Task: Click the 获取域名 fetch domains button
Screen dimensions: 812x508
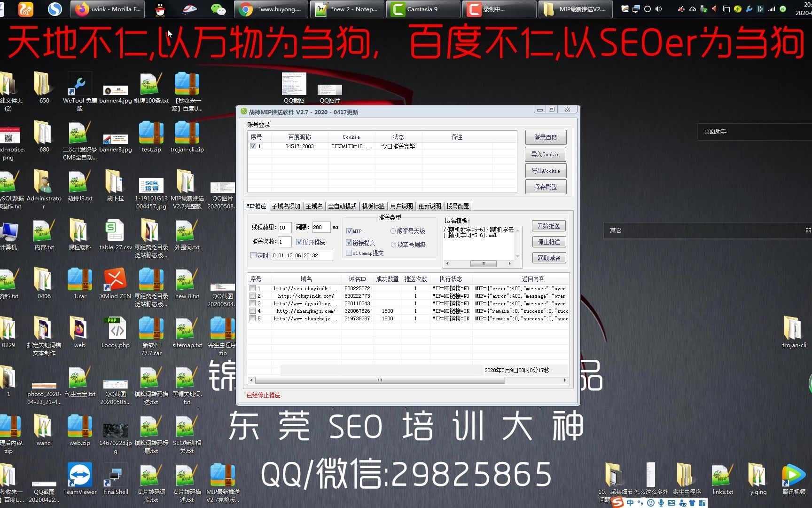Action: [548, 258]
